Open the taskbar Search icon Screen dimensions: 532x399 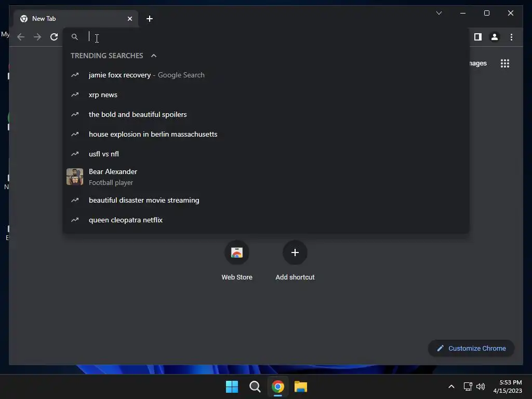[255, 387]
